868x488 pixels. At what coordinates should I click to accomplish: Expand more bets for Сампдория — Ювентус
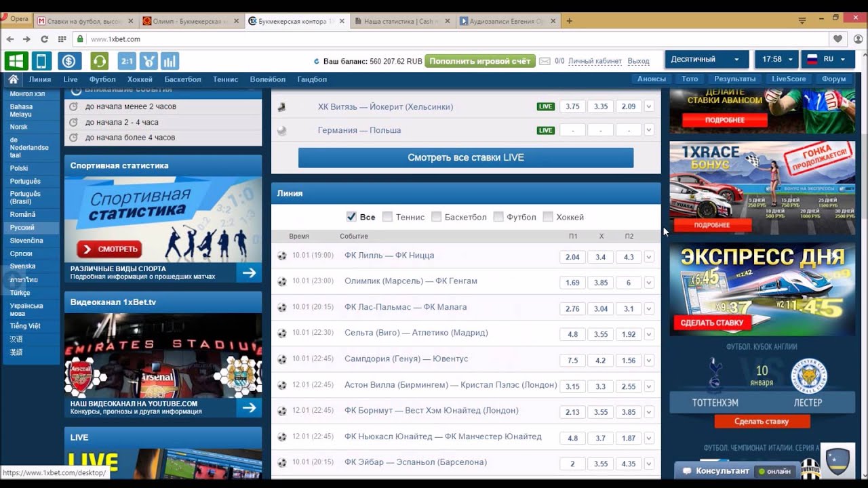pyautogui.click(x=649, y=361)
